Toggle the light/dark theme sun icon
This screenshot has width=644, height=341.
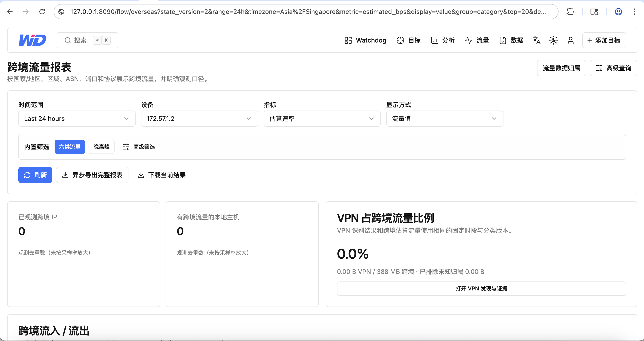554,40
